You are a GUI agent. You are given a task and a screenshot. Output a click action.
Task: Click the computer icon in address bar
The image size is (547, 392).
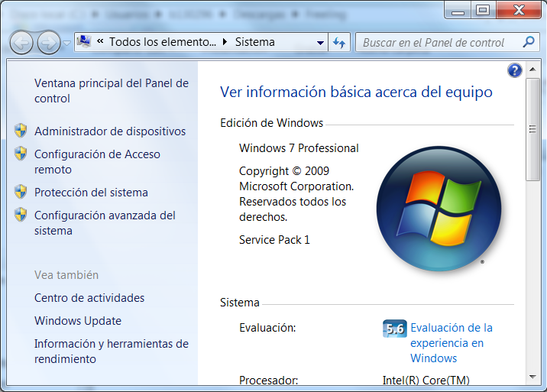(85, 42)
